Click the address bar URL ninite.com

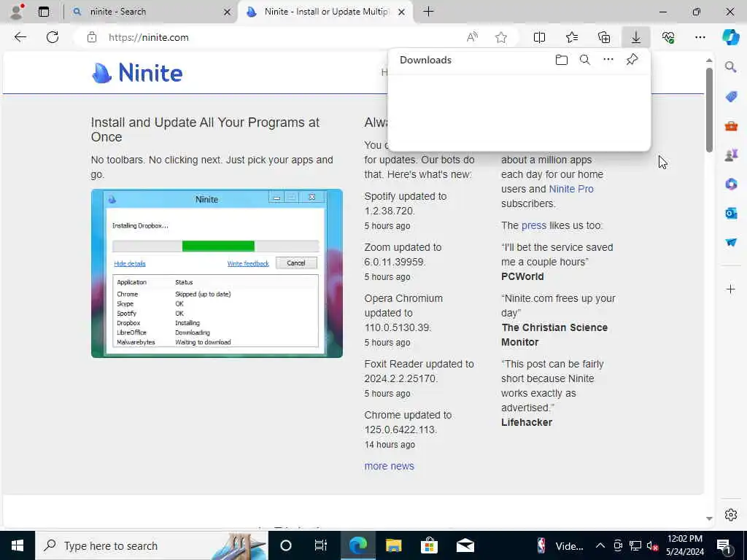click(x=149, y=37)
